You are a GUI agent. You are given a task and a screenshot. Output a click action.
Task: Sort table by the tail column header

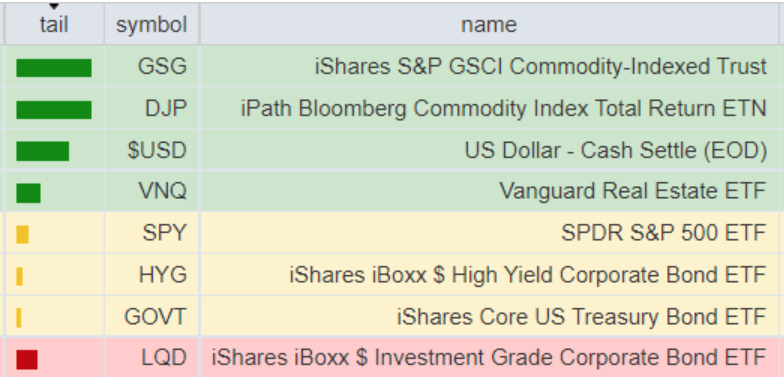54,24
